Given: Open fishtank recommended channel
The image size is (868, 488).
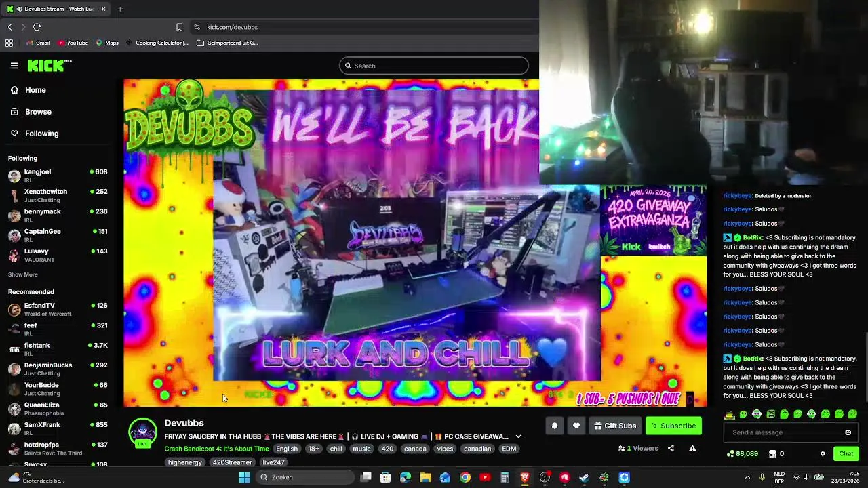Looking at the screenshot, I should click(58, 349).
